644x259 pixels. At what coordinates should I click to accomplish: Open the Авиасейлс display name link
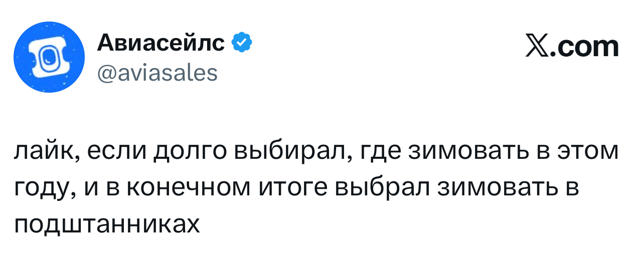160,44
